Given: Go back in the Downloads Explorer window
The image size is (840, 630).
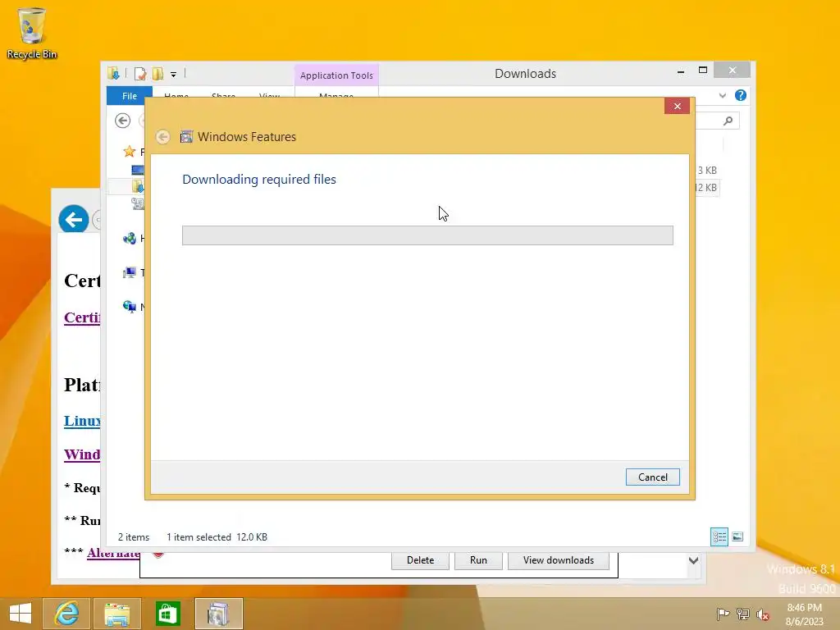Looking at the screenshot, I should [123, 121].
